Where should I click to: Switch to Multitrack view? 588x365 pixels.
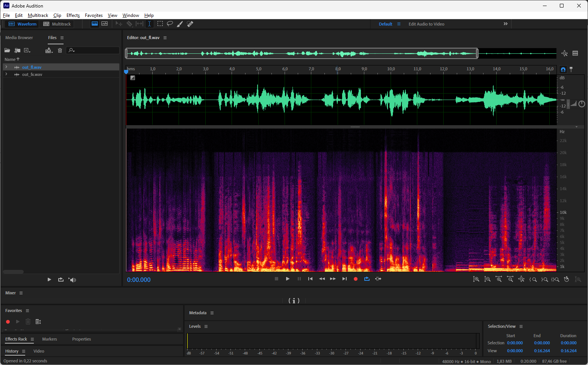57,24
